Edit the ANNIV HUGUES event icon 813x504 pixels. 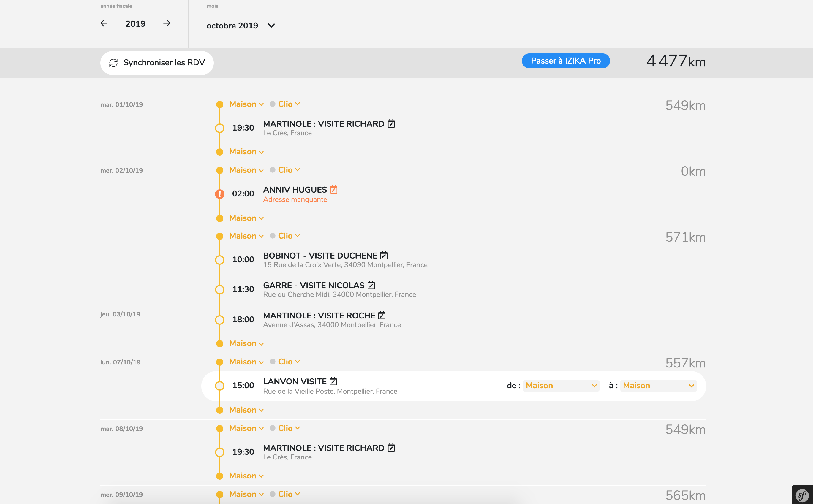(x=333, y=190)
